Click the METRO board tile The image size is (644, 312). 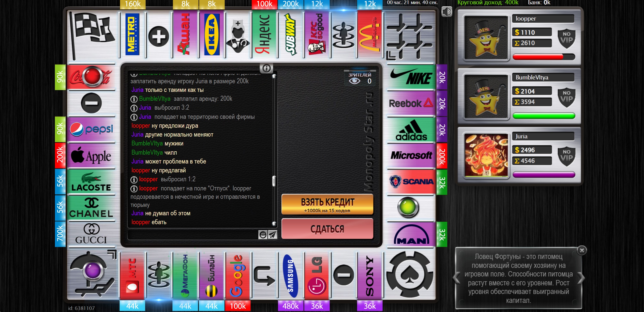(132, 35)
